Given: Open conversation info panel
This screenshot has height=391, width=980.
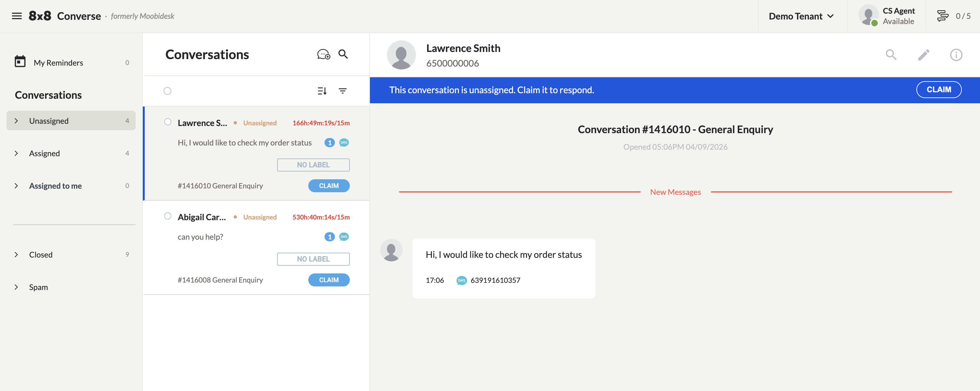Looking at the screenshot, I should click(956, 55).
